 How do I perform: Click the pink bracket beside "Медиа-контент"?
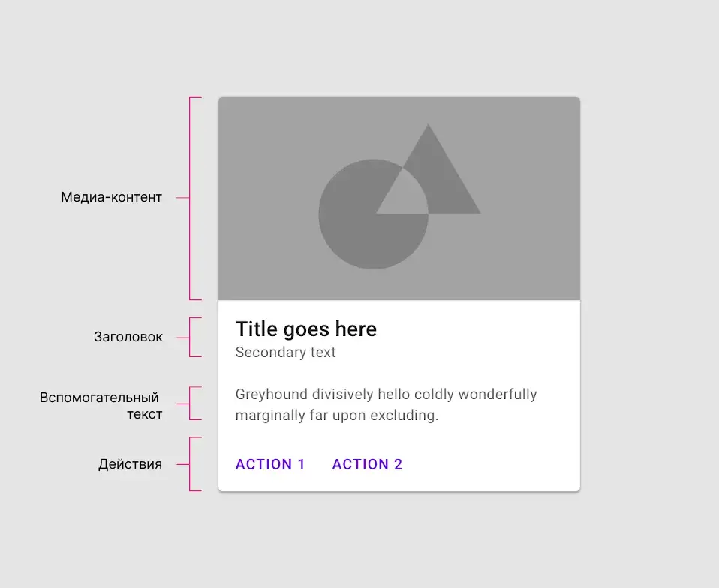point(190,198)
